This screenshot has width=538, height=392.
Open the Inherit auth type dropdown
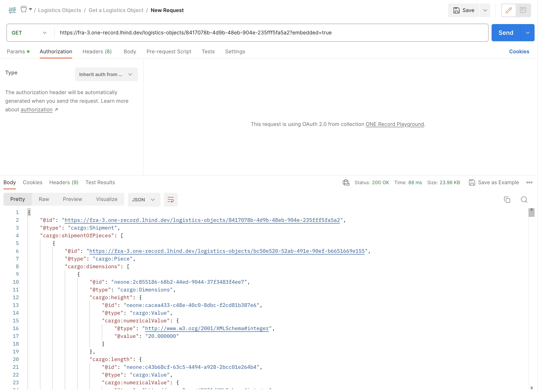[106, 75]
